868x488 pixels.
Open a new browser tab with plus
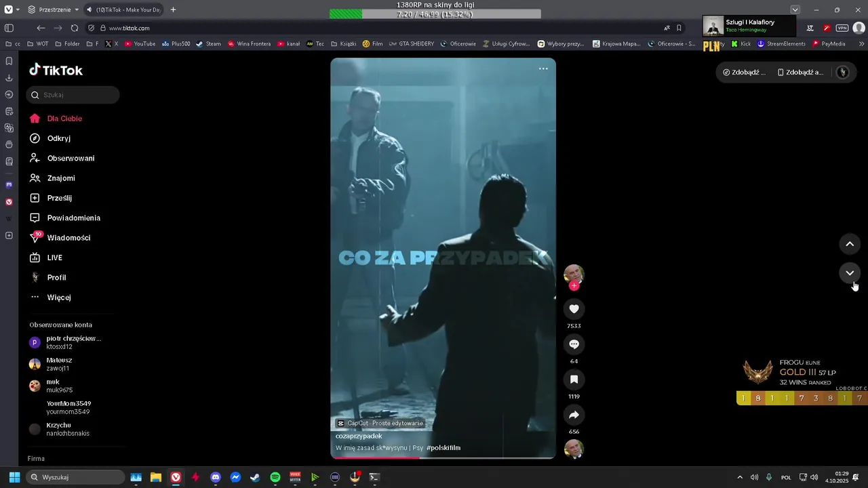[173, 9]
